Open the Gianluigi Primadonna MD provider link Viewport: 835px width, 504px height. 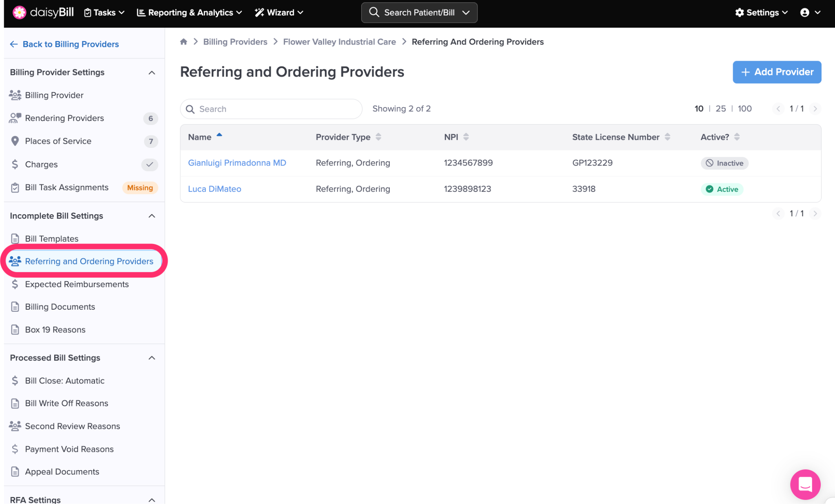237,163
